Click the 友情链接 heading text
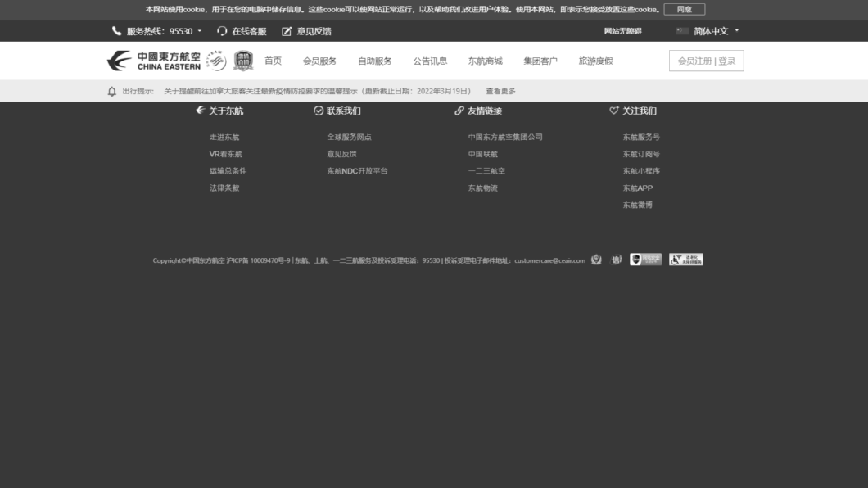 click(x=485, y=111)
